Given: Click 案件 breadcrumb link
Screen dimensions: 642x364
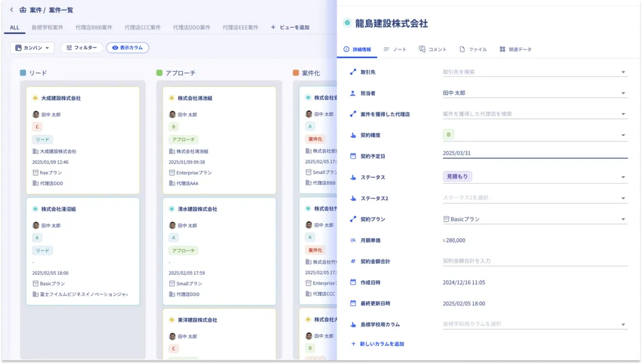Looking at the screenshot, I should coord(35,10).
